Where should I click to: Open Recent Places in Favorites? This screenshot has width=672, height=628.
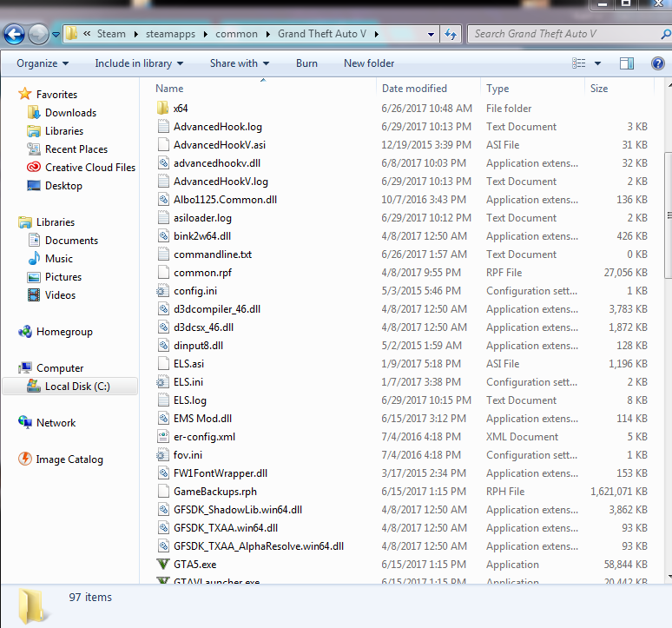[x=76, y=149]
